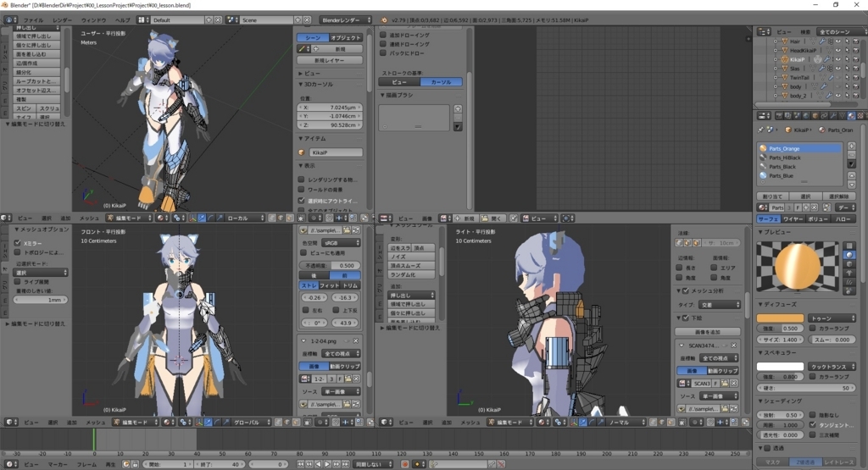
Task: Open Material properties tab icon
Action: [851, 115]
